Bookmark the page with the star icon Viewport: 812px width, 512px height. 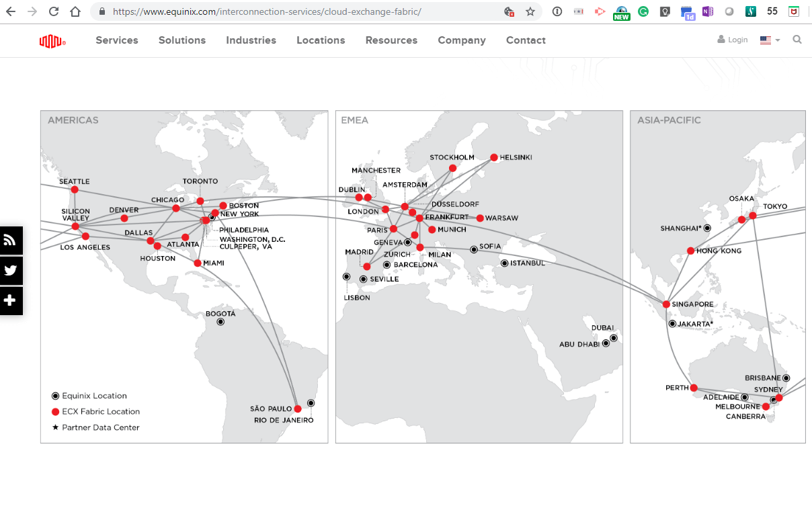tap(530, 11)
